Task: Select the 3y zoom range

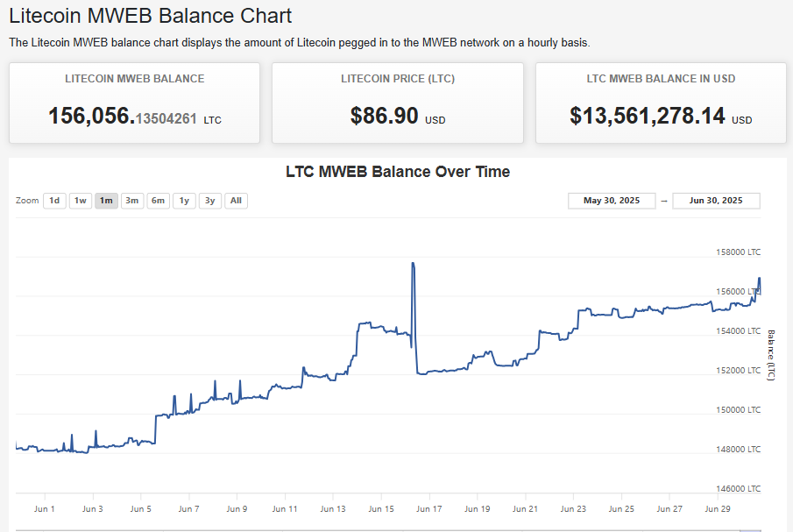Action: pyautogui.click(x=210, y=201)
